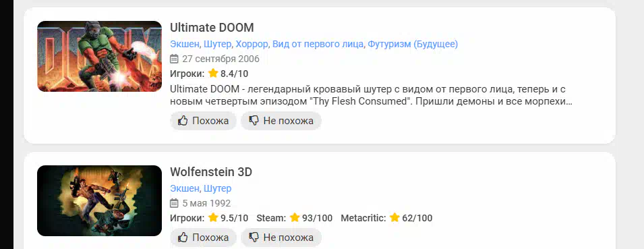Click calendar icon beside 5 мая 1992
The image size is (644, 249).
coord(174,203)
